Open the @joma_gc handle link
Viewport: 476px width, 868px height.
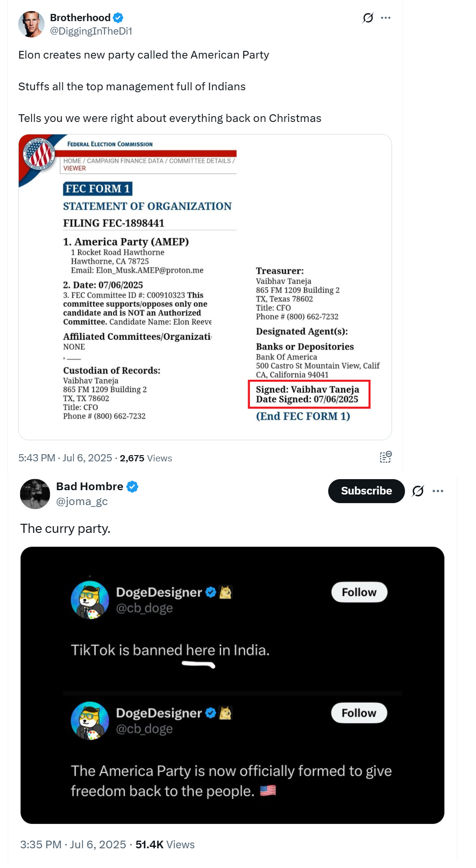click(x=82, y=501)
